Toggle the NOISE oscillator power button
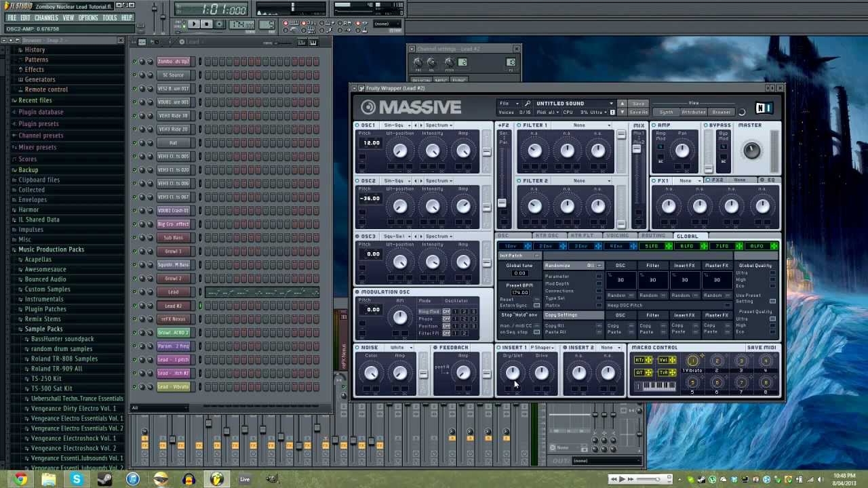Screen dimensions: 868x488 tap(357, 348)
